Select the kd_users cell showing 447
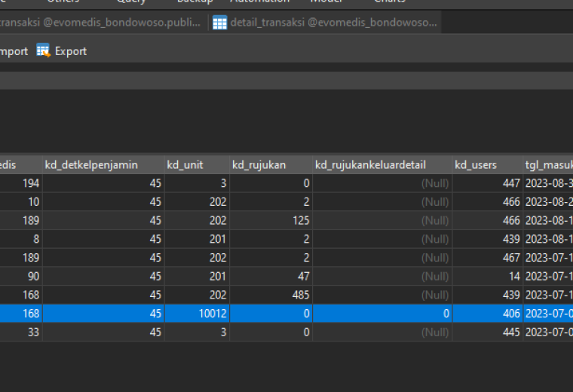 click(x=488, y=183)
